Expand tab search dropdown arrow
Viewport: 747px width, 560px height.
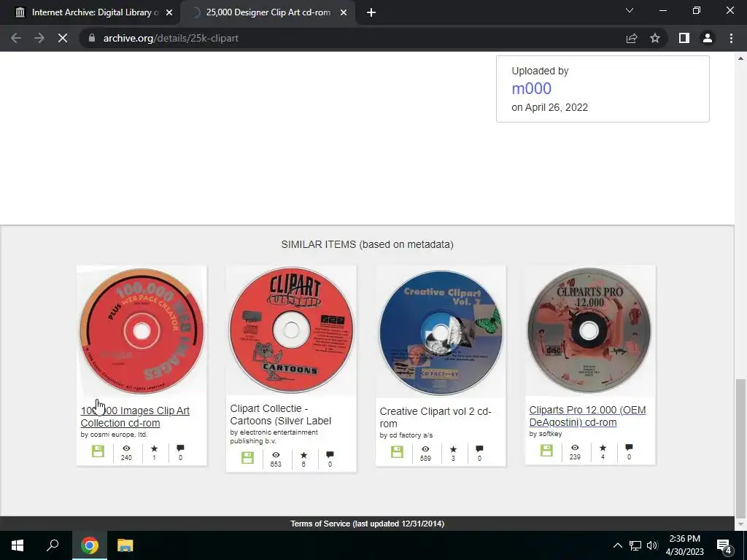[x=630, y=10]
